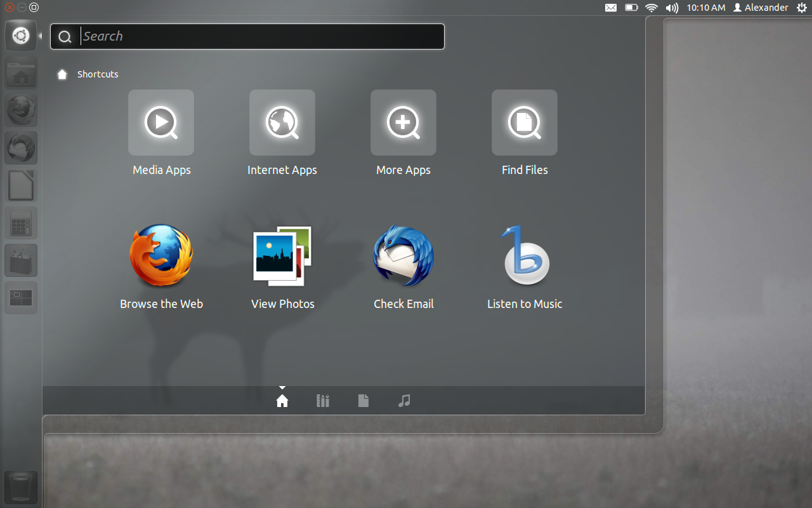Open the Calculator from the launcher
Image resolution: width=812 pixels, height=508 pixels.
(21, 223)
